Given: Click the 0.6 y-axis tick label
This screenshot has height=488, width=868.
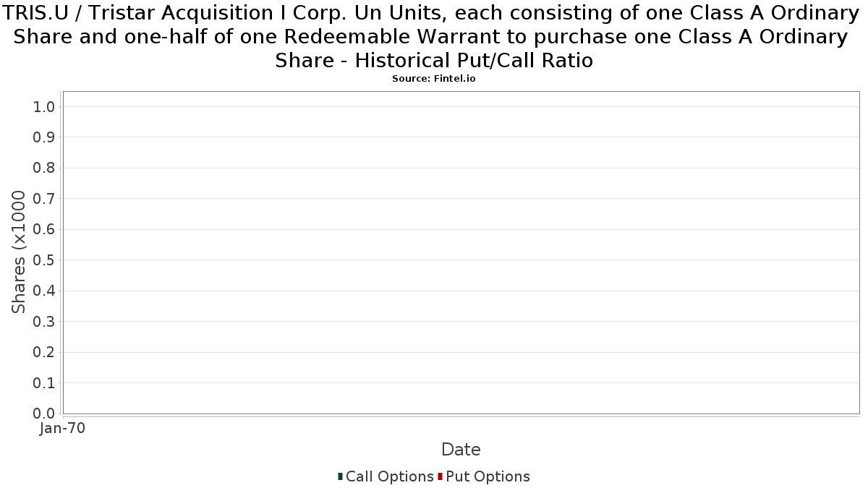Looking at the screenshot, I should point(44,230).
